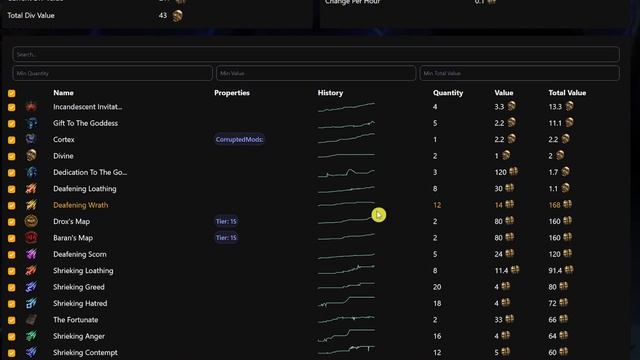The image size is (640, 360).
Task: Click the Baran's Map icon
Action: 31,238
